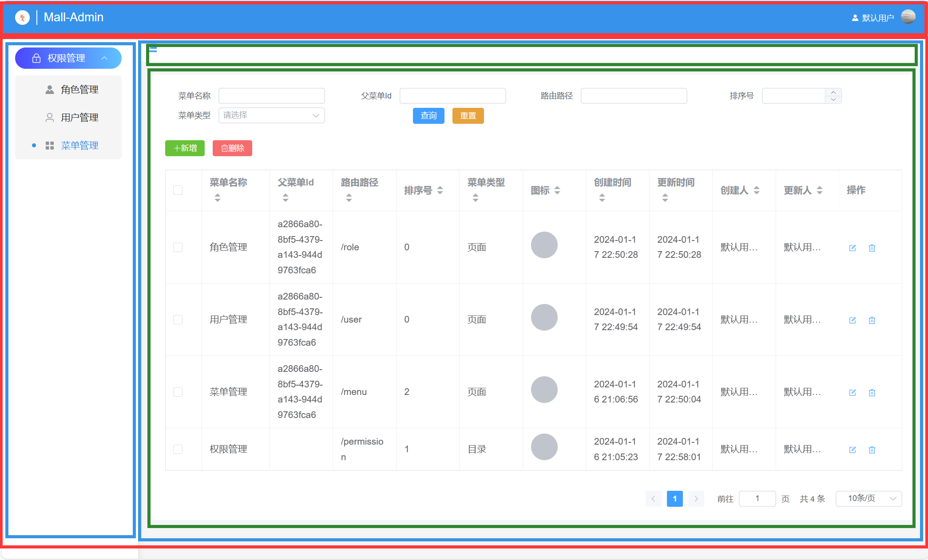This screenshot has height=560, width=928.
Task: Click the hamburger collapse-sidebar icon
Action: [153, 49]
